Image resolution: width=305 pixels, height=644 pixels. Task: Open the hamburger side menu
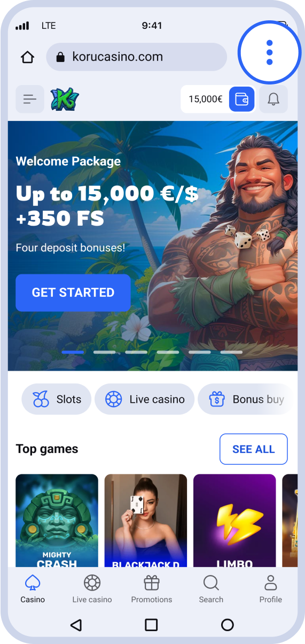[30, 99]
